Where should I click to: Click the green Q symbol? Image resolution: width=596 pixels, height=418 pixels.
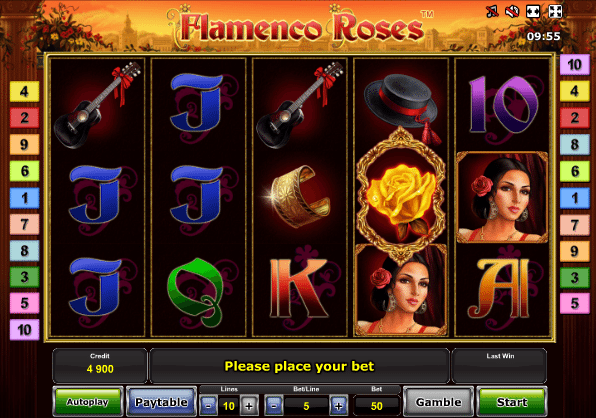coord(195,291)
